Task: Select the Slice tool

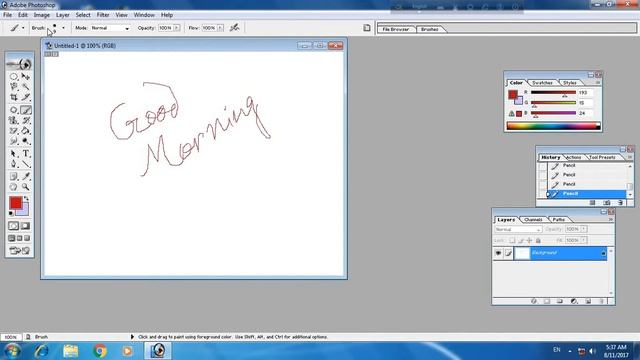Action: point(26,97)
